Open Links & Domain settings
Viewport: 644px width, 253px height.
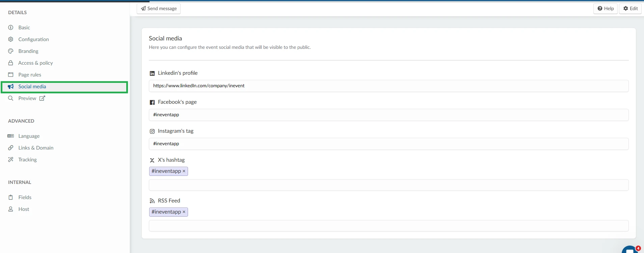[36, 148]
